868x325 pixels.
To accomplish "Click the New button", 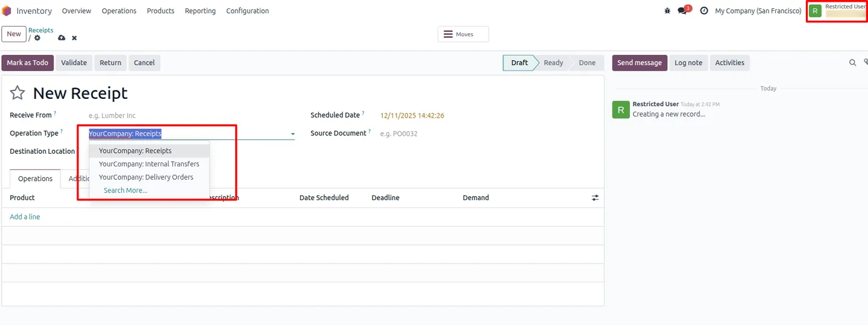I will (x=14, y=34).
